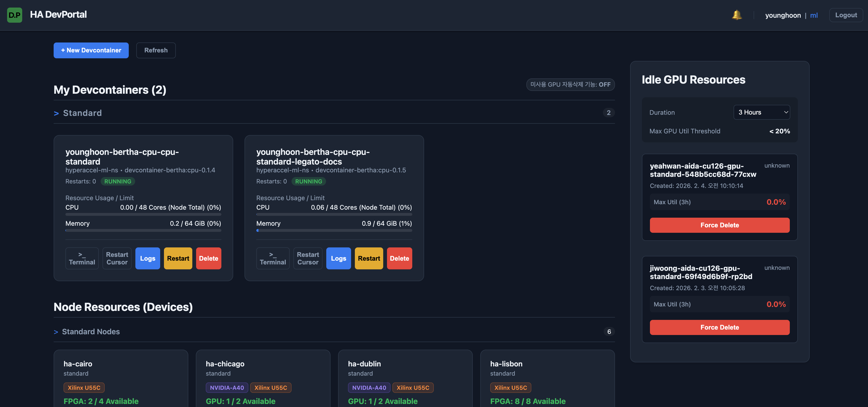Image resolution: width=868 pixels, height=407 pixels.
Task: Refresh the devcontainer list
Action: pyautogui.click(x=156, y=50)
